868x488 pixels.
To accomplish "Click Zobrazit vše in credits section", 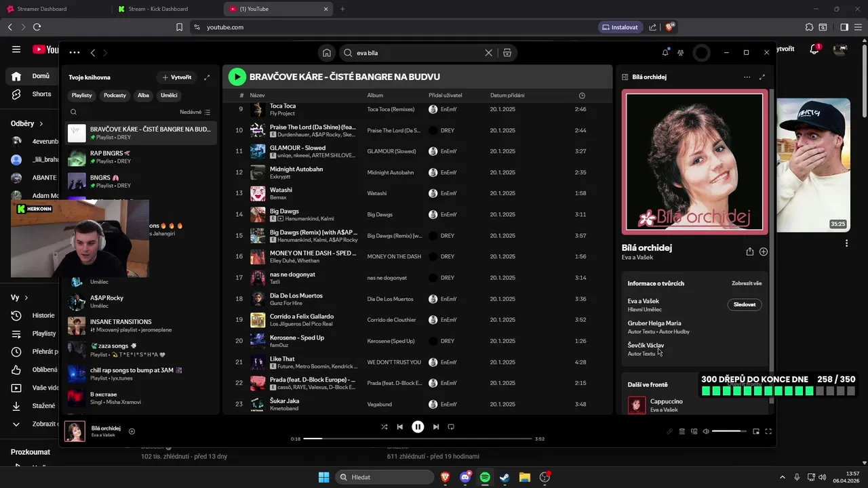I will (x=747, y=283).
